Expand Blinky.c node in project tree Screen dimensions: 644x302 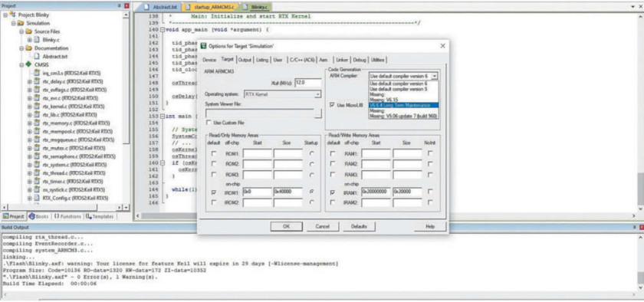click(30, 40)
